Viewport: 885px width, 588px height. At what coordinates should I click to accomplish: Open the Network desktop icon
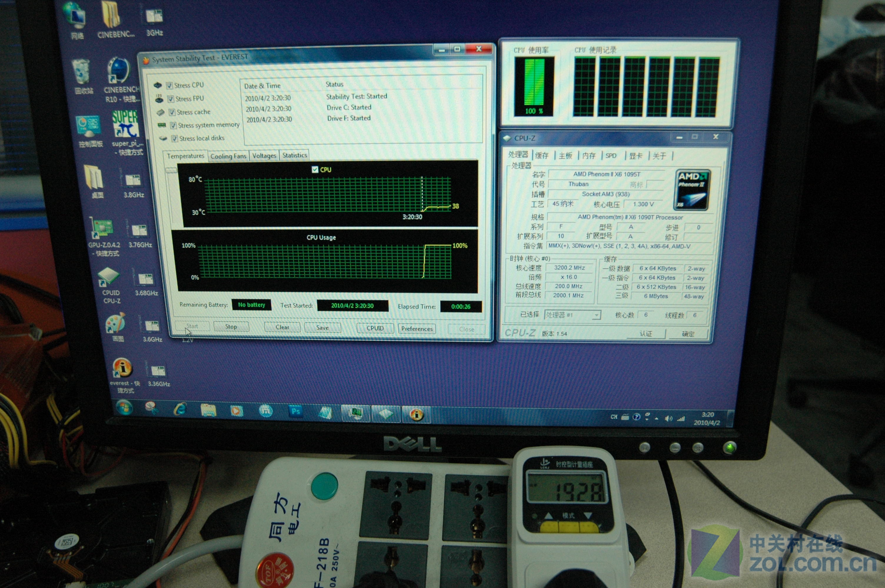(x=76, y=20)
